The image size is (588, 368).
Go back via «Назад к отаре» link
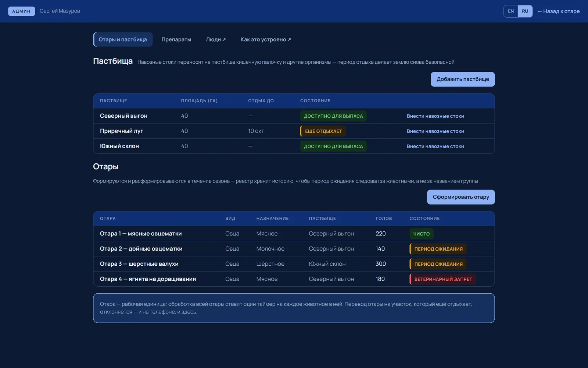[x=559, y=11]
